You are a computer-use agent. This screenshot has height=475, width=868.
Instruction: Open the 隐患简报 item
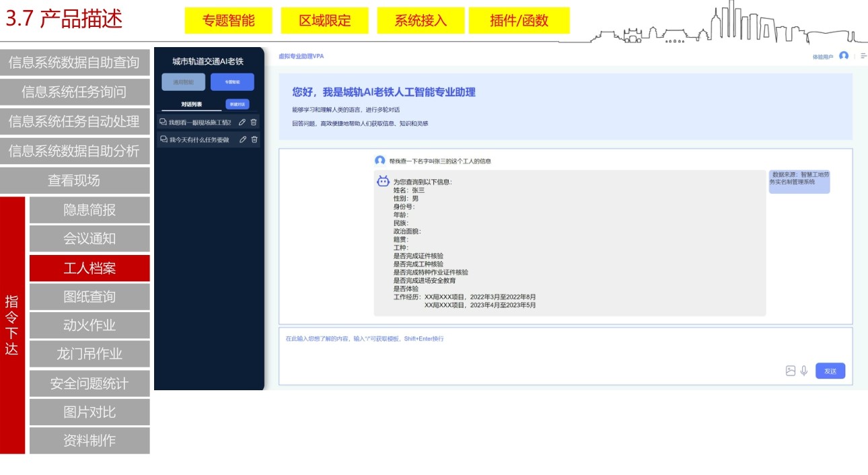(x=89, y=210)
